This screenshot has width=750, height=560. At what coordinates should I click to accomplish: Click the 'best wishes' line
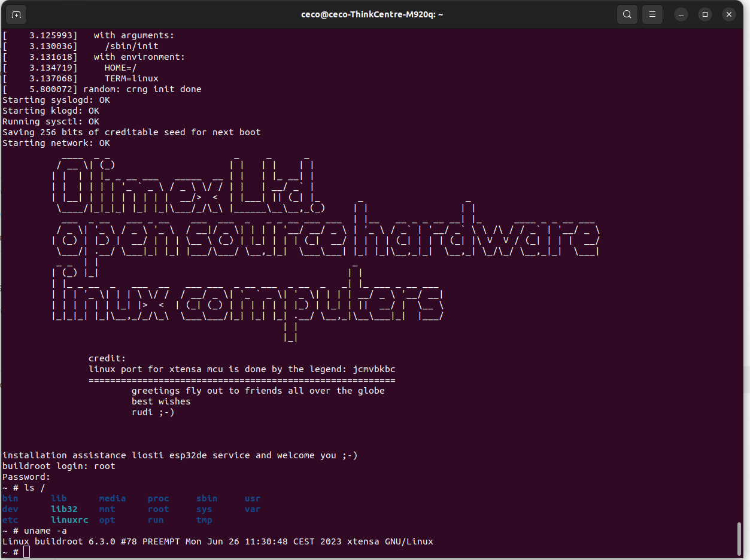pyautogui.click(x=161, y=401)
